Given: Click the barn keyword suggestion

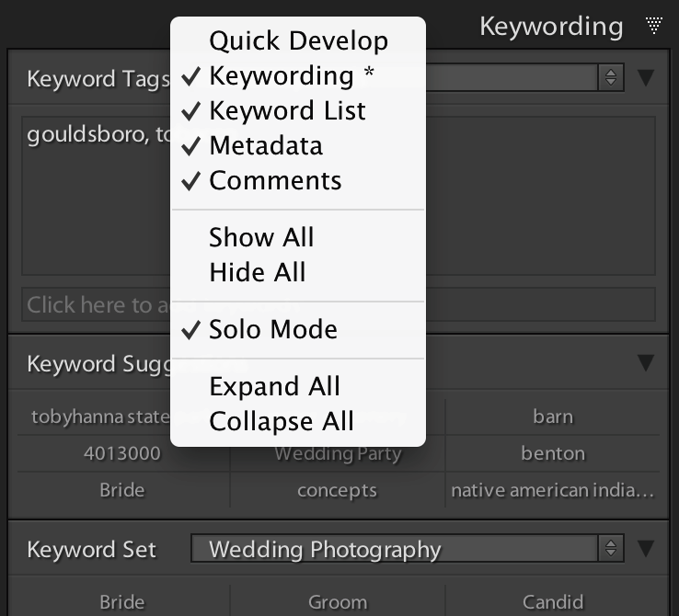Looking at the screenshot, I should (x=552, y=416).
